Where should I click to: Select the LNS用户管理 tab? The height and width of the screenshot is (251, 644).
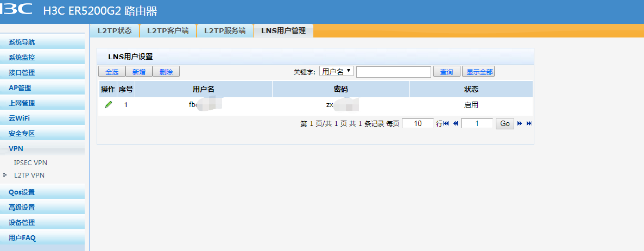pyautogui.click(x=283, y=31)
